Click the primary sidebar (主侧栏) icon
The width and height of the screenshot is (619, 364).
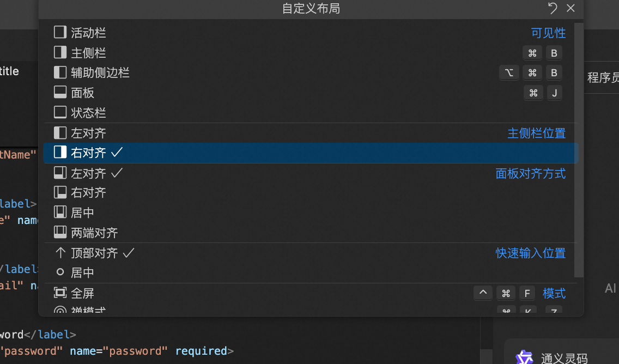pyautogui.click(x=60, y=52)
